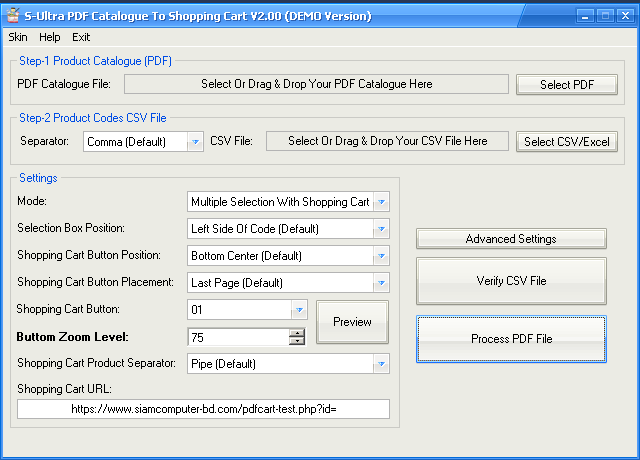Click the Process PDF File button
This screenshot has width=640, height=460.
click(511, 339)
